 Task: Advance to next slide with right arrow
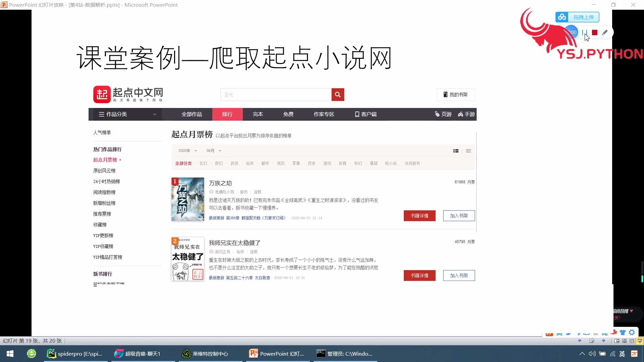(x=604, y=341)
